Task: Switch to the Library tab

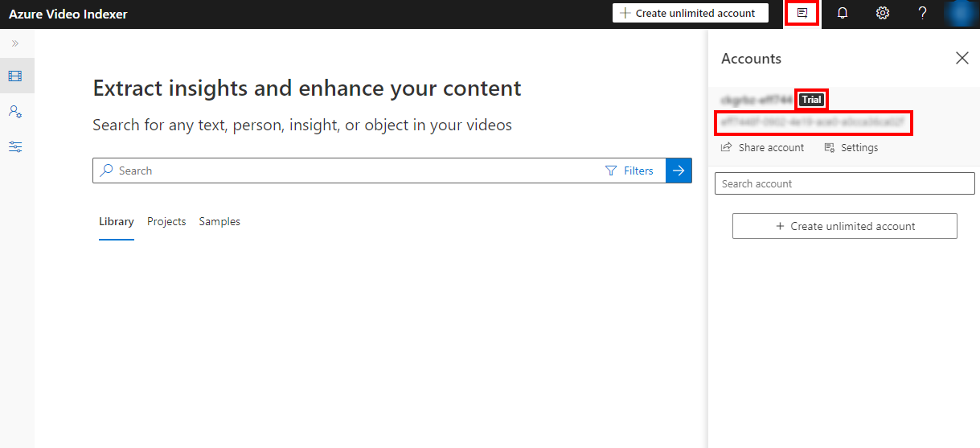Action: 117,222
